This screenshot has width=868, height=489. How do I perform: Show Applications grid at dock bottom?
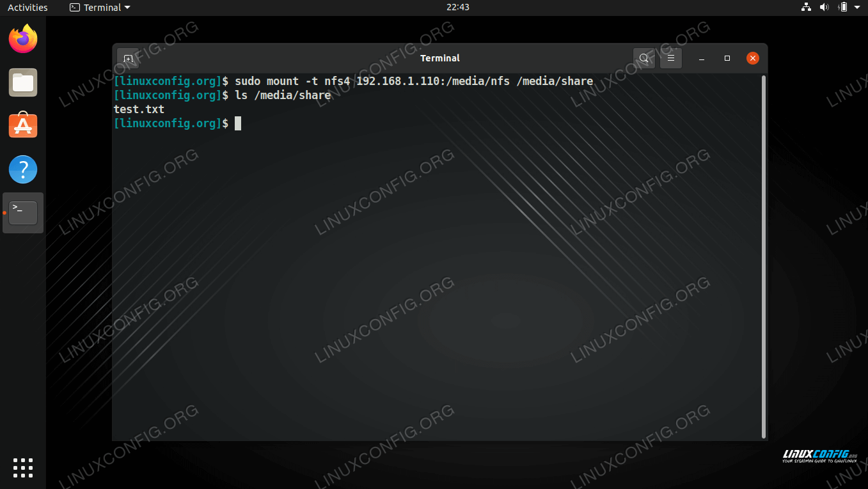(23, 467)
